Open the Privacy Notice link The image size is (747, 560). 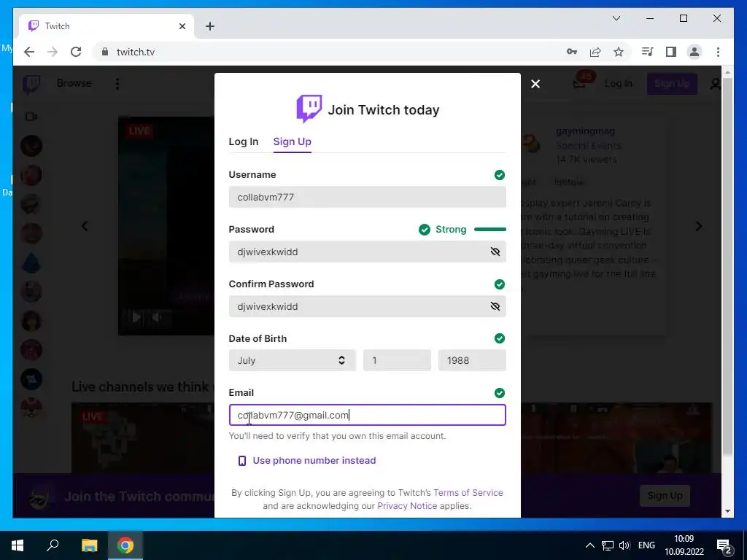click(407, 506)
